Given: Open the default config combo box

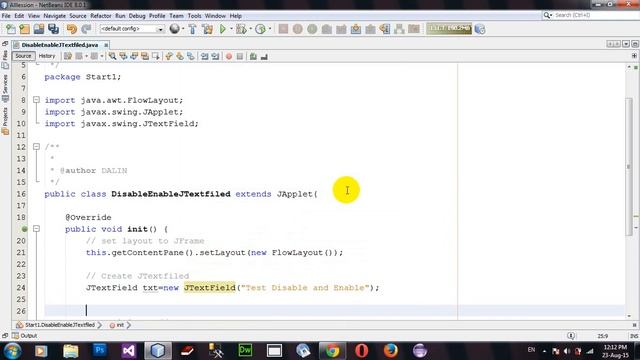Looking at the screenshot, I should (x=132, y=29).
